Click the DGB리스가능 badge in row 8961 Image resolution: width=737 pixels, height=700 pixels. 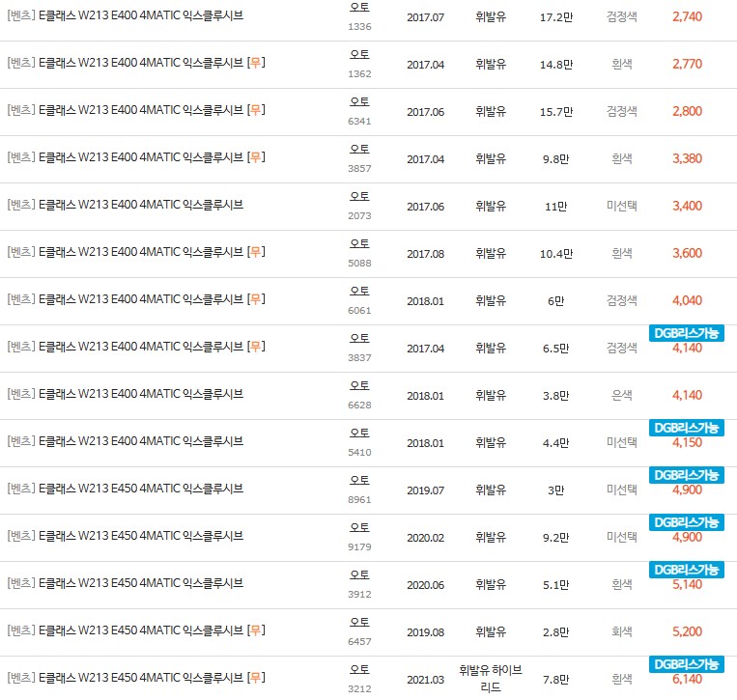tap(686, 475)
